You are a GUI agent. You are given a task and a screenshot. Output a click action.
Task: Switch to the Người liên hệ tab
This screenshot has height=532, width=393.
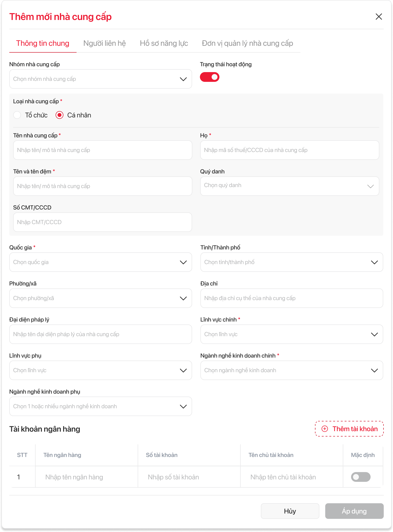pyautogui.click(x=104, y=43)
